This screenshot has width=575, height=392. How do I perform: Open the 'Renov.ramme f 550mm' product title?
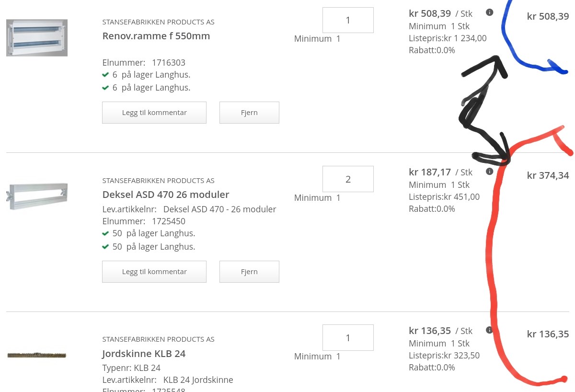156,36
